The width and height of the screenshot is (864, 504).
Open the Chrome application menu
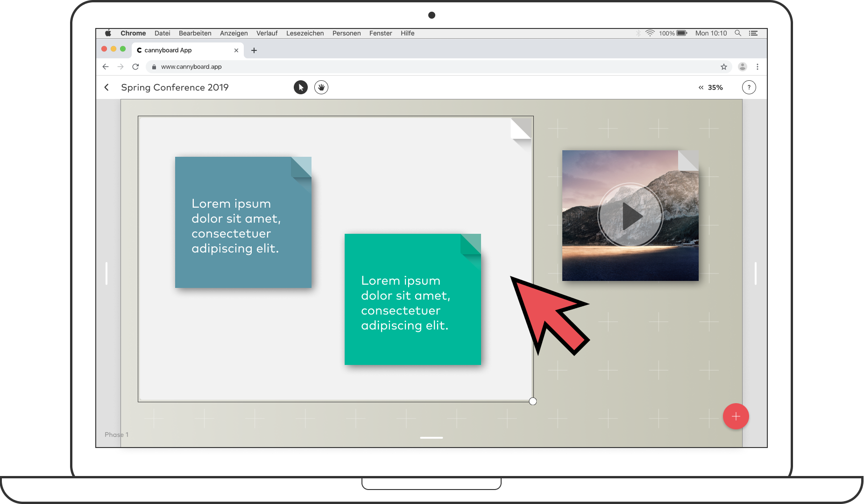click(133, 33)
